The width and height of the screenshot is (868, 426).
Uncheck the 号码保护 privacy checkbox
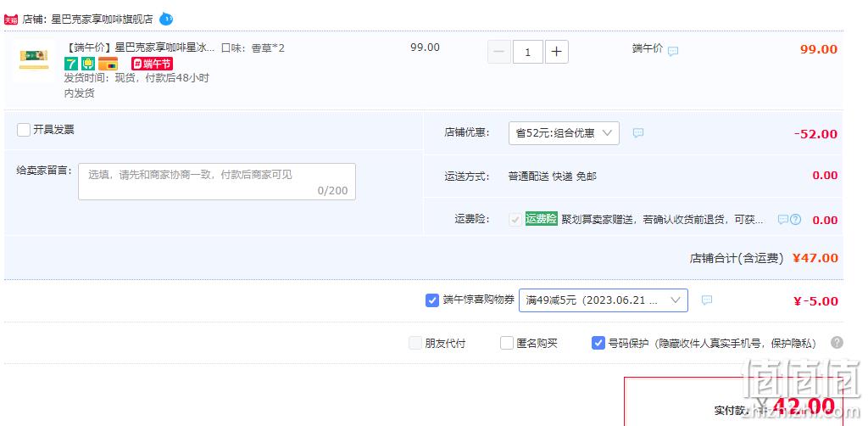tap(598, 343)
